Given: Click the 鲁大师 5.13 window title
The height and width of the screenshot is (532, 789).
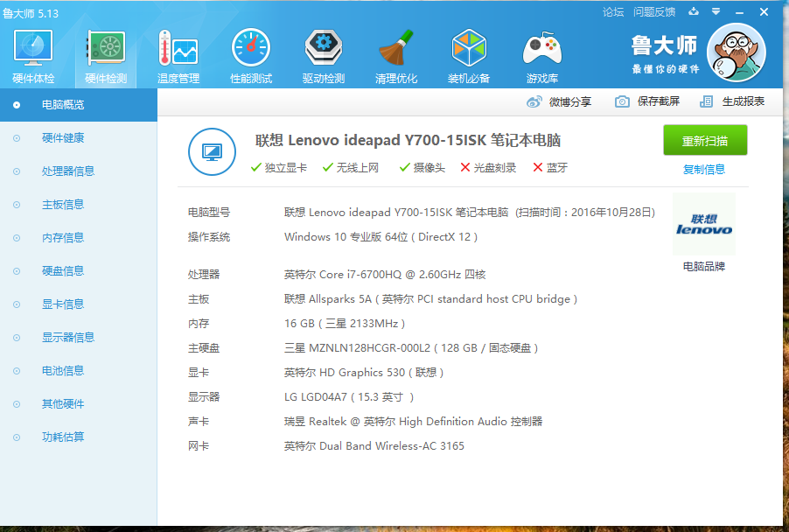Looking at the screenshot, I should pyautogui.click(x=31, y=14).
